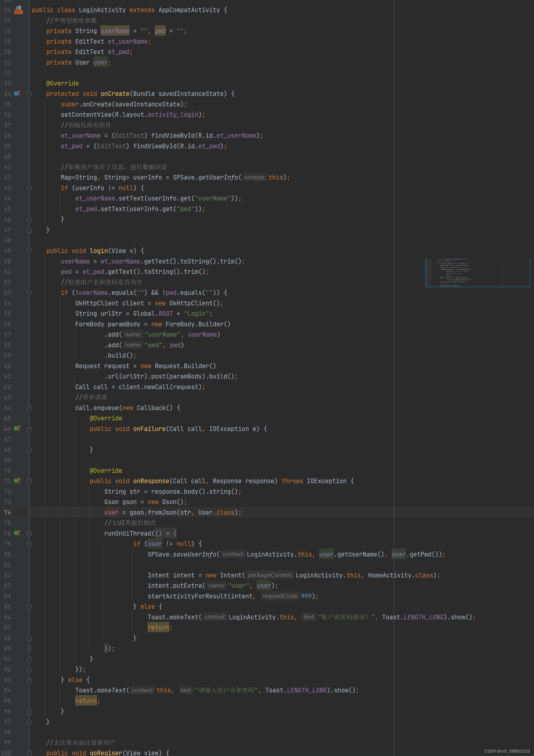
Task: Collapse the onFailure method fold at line 66
Action: pos(29,429)
